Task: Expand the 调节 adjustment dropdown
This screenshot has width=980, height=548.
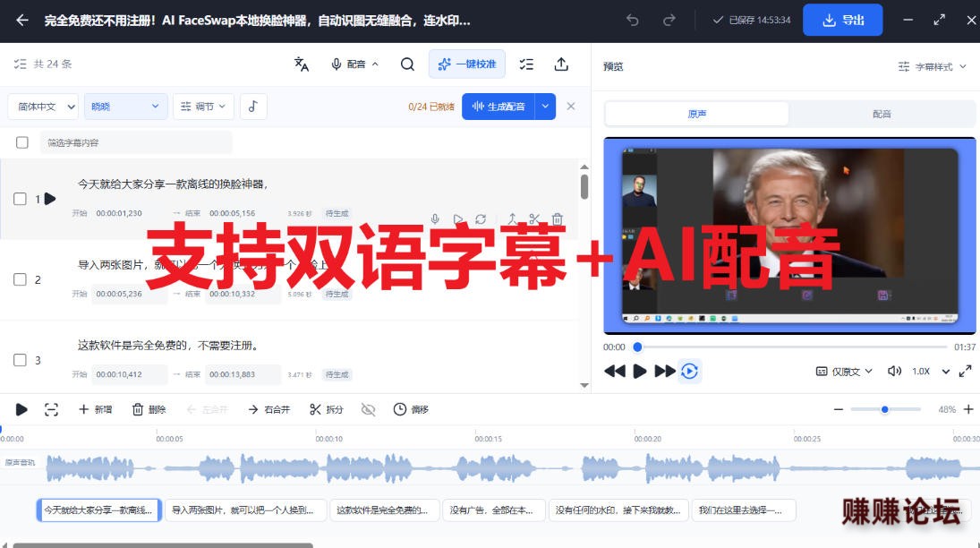Action: 203,107
